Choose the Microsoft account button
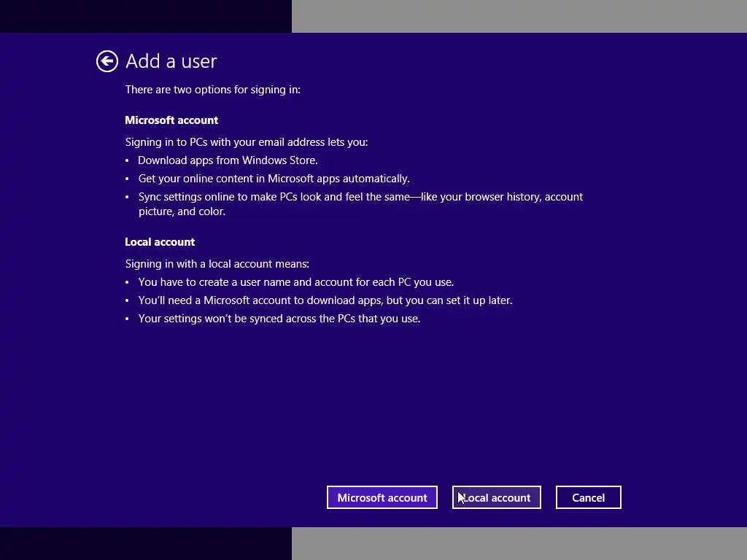The width and height of the screenshot is (747, 560). pyautogui.click(x=382, y=497)
